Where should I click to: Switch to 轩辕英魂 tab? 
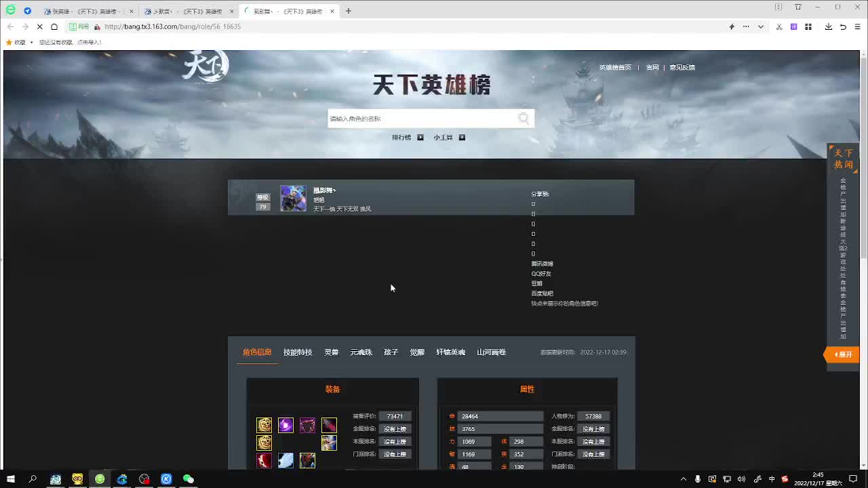(450, 352)
